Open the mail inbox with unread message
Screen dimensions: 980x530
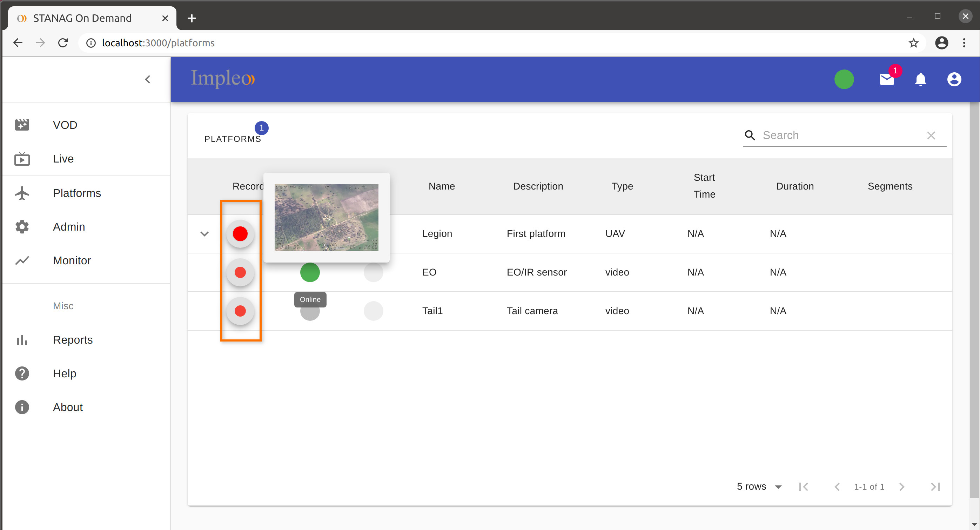887,79
